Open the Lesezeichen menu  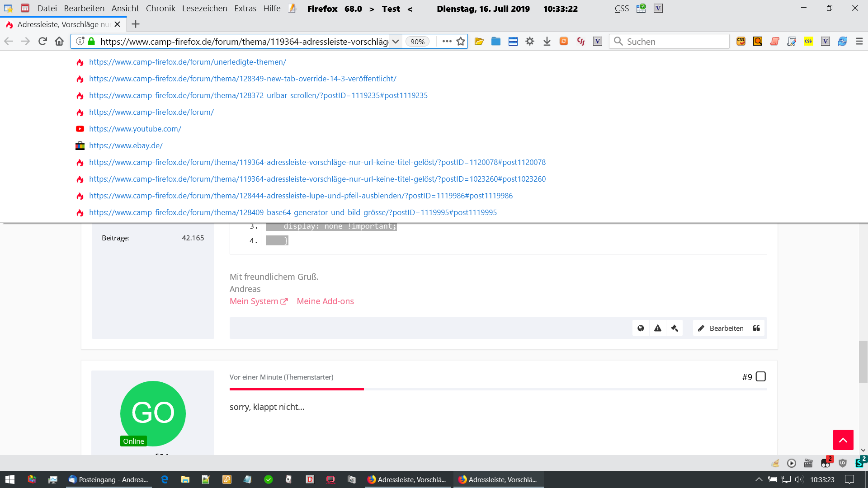(204, 9)
